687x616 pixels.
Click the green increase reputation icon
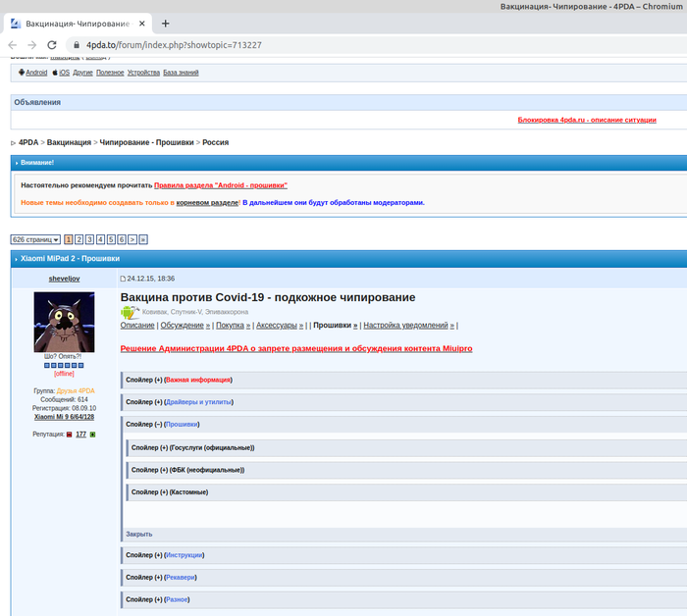tap(92, 434)
